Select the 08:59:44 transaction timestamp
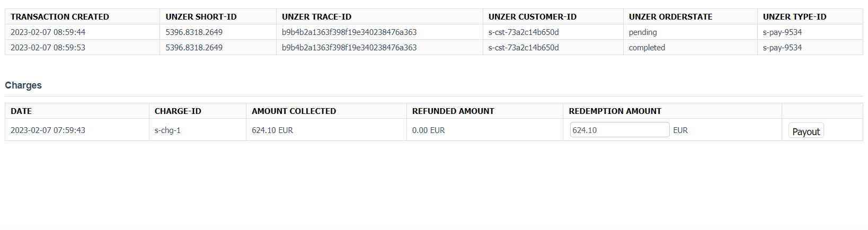 (48, 32)
